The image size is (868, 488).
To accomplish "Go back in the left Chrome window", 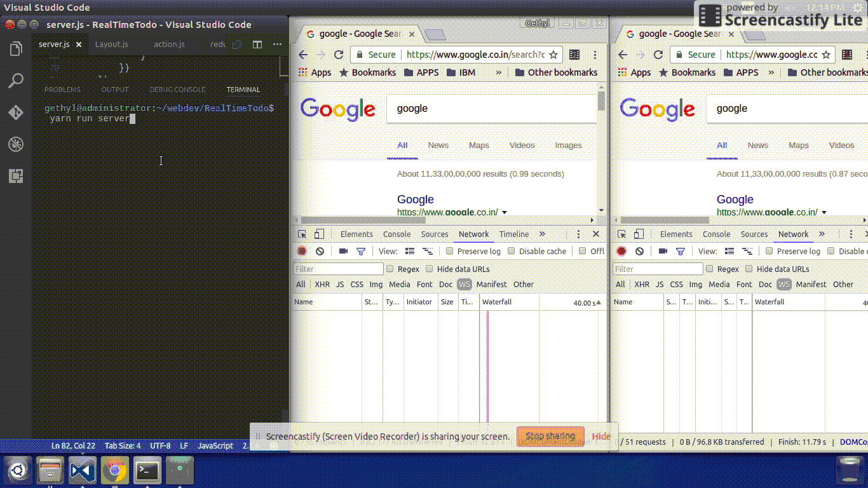I will click(x=303, y=55).
